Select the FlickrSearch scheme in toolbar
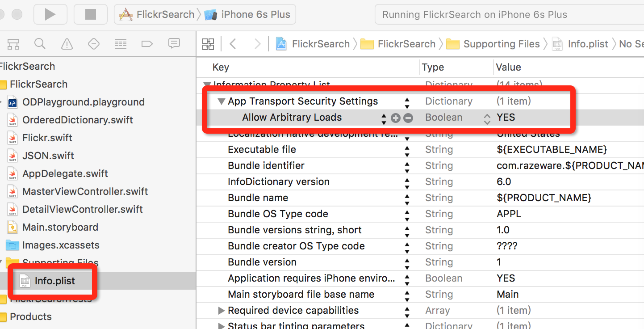 (x=157, y=14)
